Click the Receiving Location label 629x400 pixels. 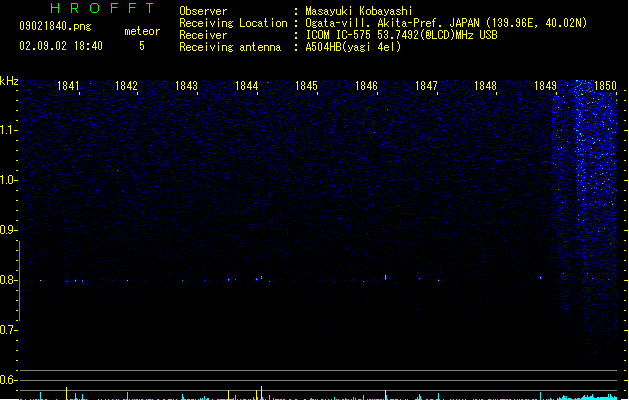click(x=233, y=23)
